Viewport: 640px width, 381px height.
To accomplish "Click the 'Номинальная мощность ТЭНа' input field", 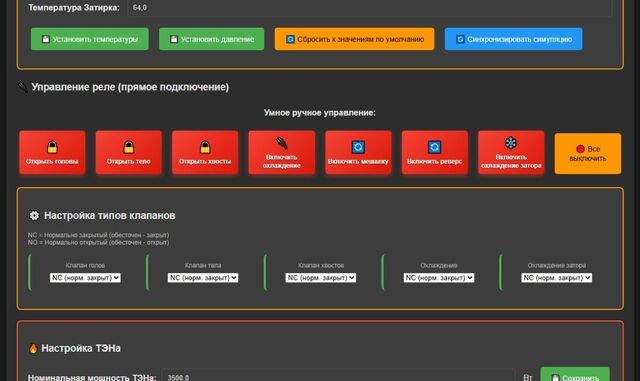I will (x=338, y=376).
